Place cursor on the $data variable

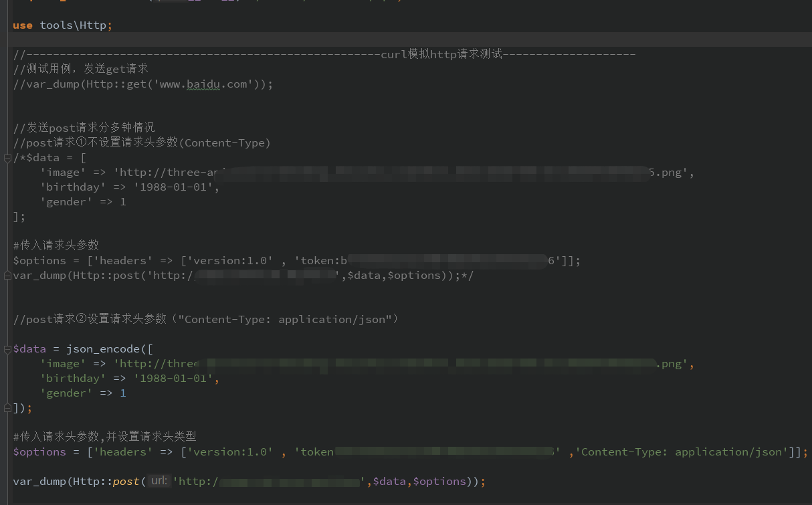[29, 348]
